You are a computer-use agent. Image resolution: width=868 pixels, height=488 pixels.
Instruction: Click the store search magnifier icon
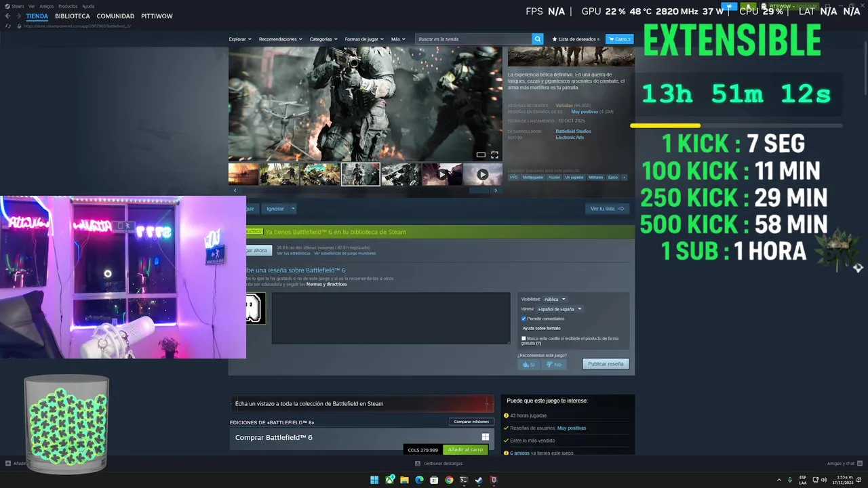(537, 39)
